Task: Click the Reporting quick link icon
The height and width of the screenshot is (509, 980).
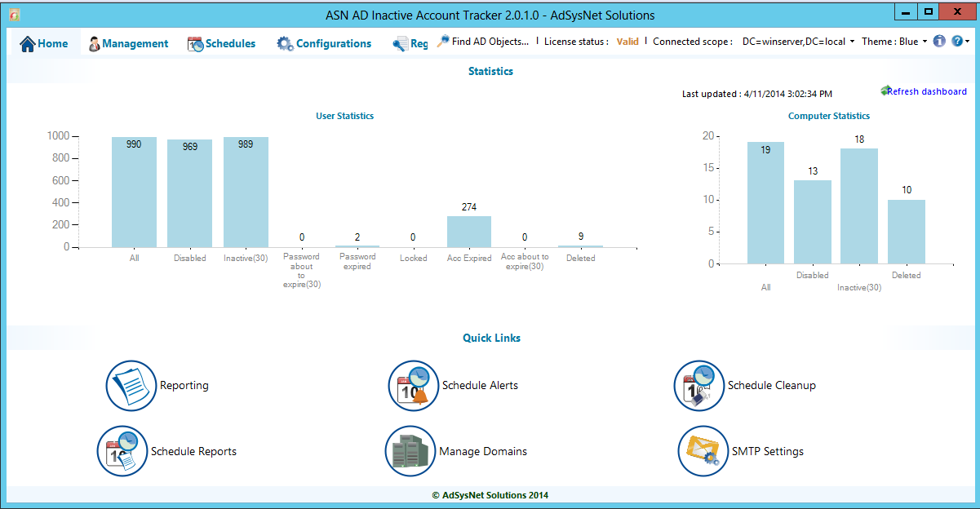Action: [x=131, y=385]
